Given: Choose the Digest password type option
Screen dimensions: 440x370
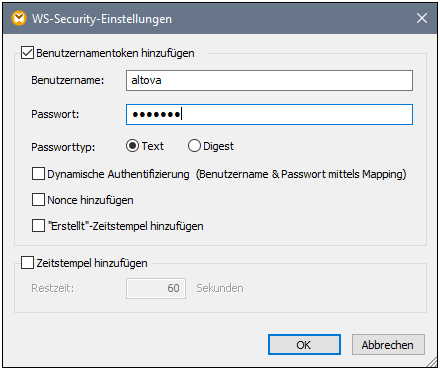Looking at the screenshot, I should click(x=194, y=146).
